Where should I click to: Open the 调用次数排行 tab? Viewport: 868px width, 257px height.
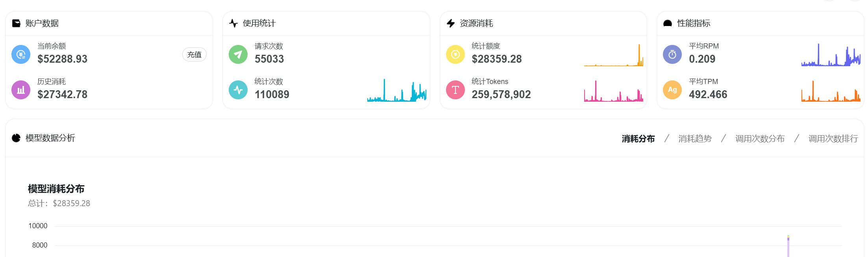[833, 139]
